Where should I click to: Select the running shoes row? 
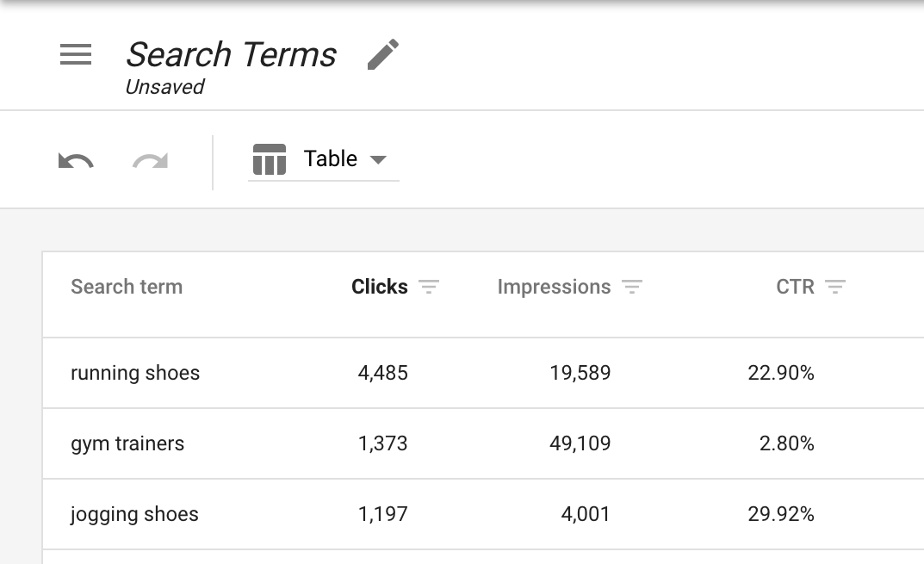tap(483, 373)
